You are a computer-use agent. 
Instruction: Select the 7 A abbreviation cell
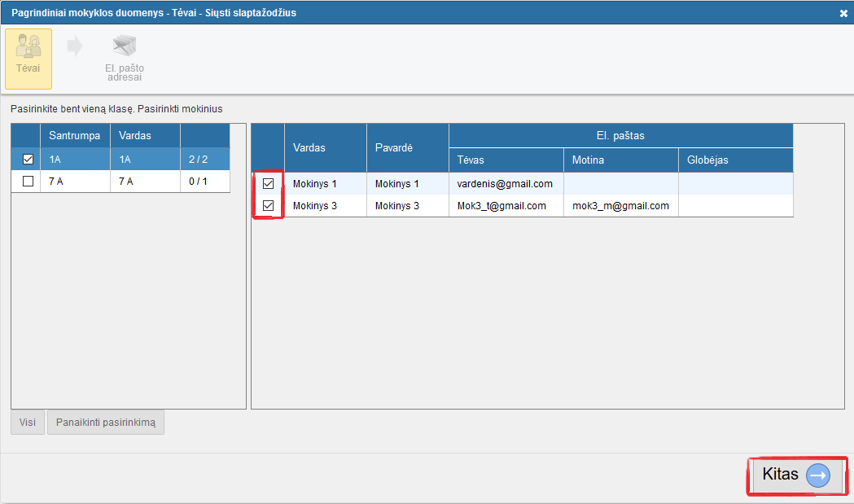[x=75, y=181]
